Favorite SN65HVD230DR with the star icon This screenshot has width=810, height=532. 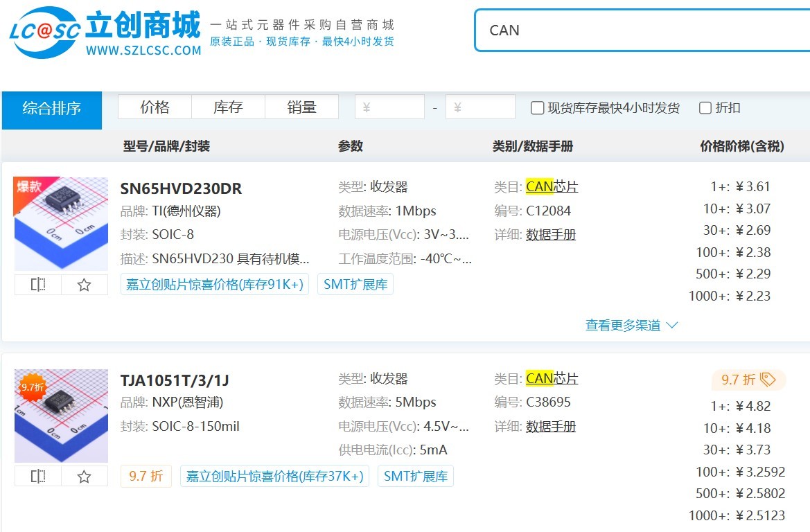[85, 285]
